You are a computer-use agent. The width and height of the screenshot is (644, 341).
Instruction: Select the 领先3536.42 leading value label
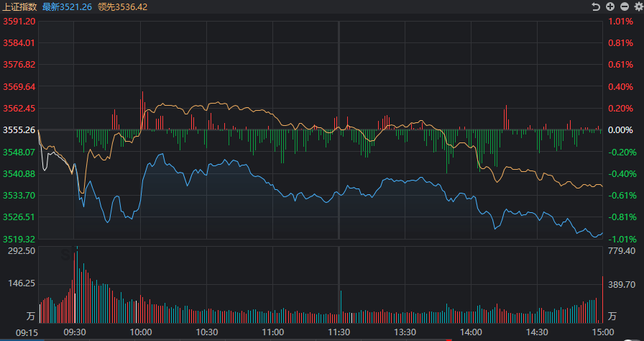(122, 7)
